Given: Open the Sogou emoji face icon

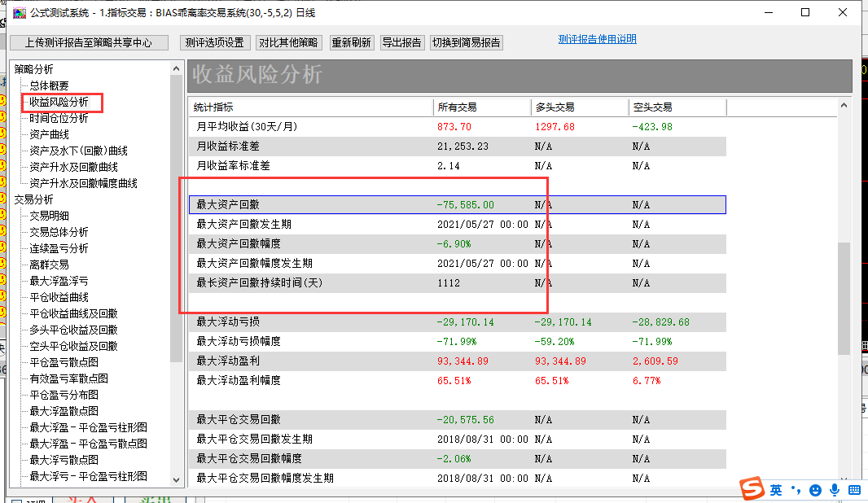Looking at the screenshot, I should [x=815, y=490].
